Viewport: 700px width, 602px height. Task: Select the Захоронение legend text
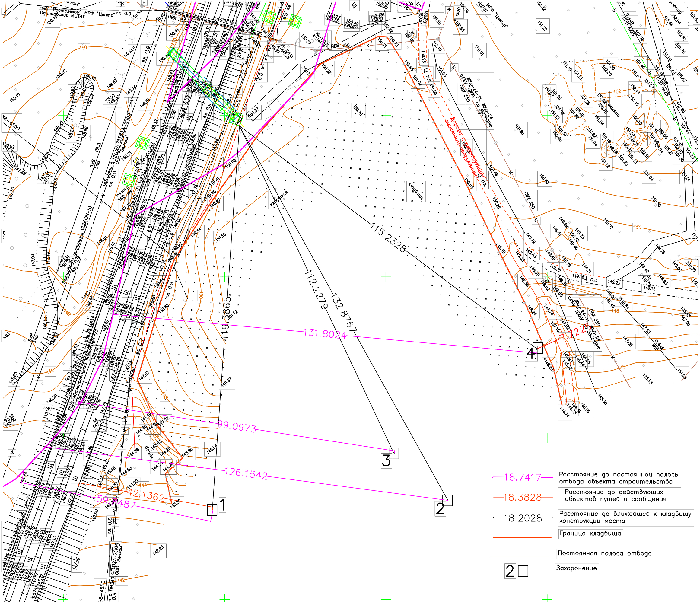point(576,568)
